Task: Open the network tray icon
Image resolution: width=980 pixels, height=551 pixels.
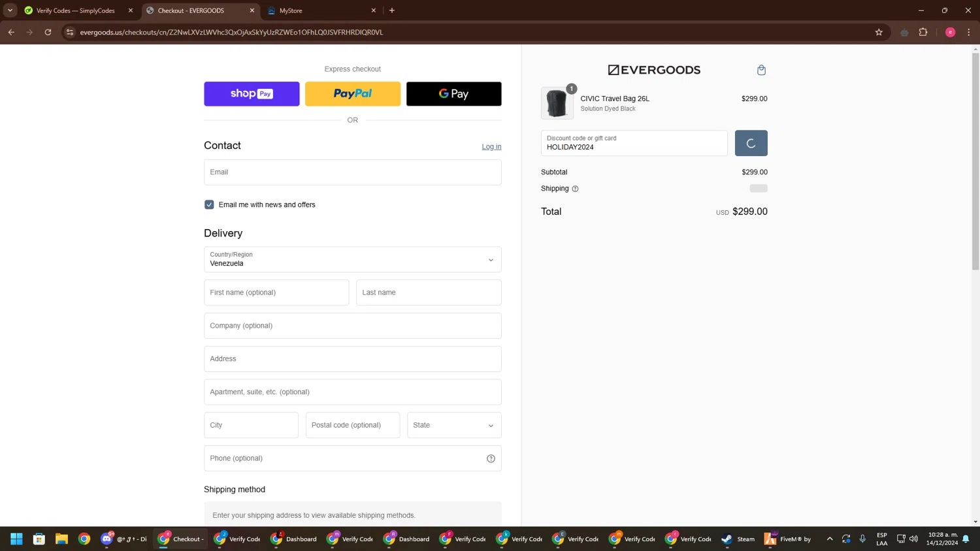Action: pos(901,539)
